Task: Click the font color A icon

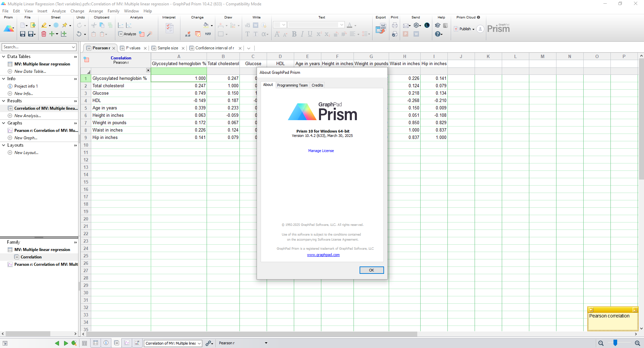Action: pyautogui.click(x=350, y=25)
